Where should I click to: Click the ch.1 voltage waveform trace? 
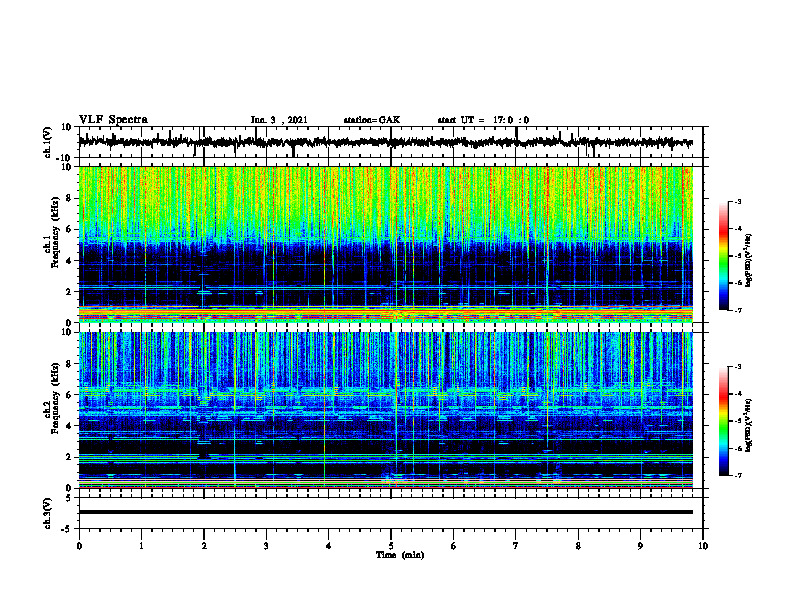[385, 142]
